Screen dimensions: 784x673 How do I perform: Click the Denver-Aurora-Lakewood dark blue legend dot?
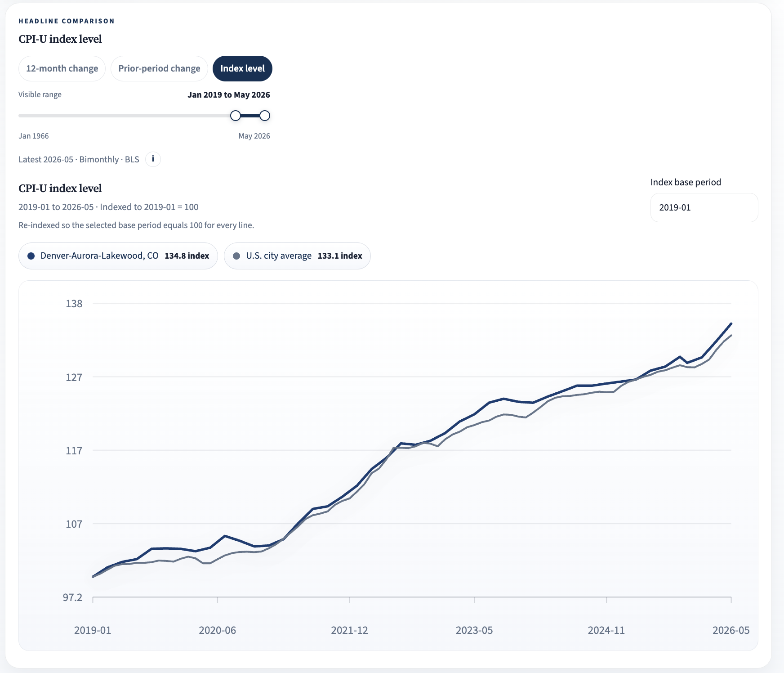[31, 256]
